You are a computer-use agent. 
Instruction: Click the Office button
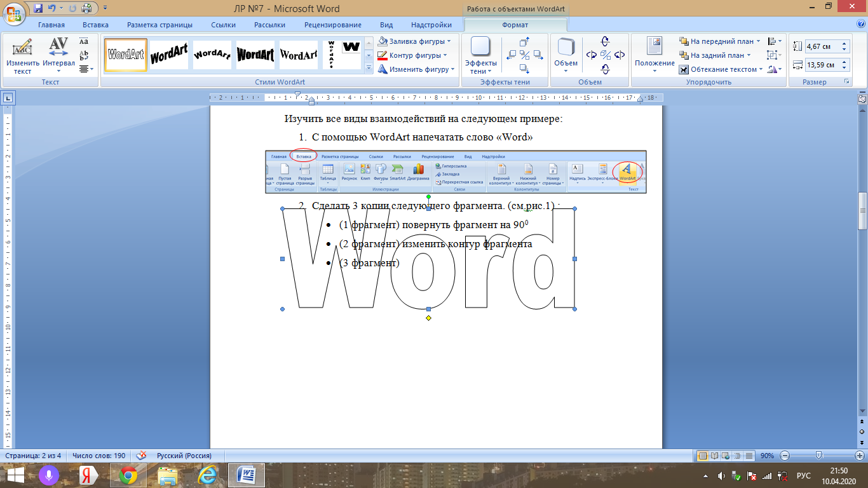(14, 14)
